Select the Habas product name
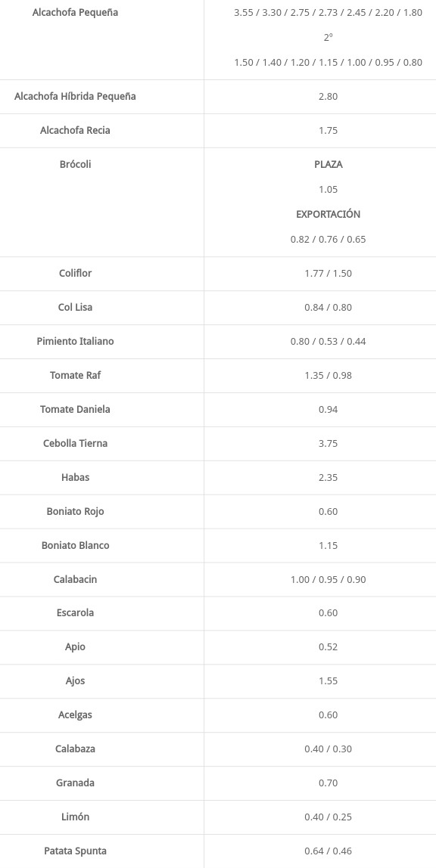The image size is (436, 868). pyautogui.click(x=76, y=477)
